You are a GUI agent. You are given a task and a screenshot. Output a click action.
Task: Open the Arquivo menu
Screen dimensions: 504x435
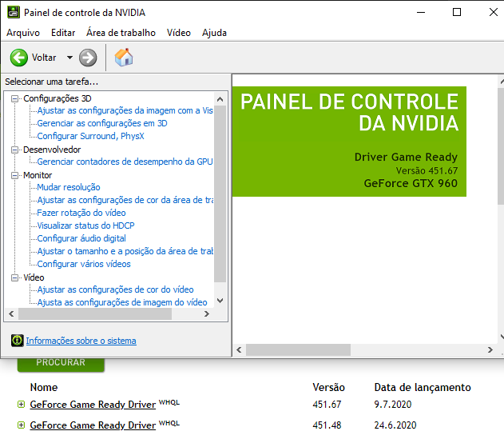pos(23,33)
